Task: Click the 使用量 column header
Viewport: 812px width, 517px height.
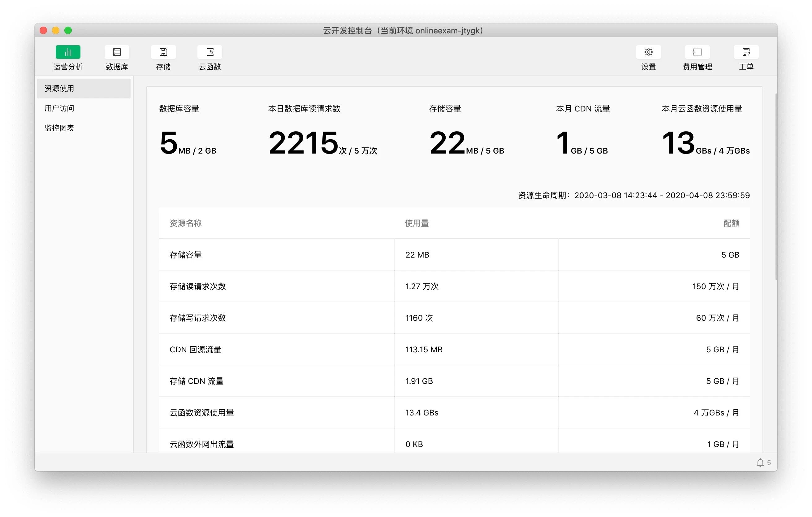Action: point(417,223)
